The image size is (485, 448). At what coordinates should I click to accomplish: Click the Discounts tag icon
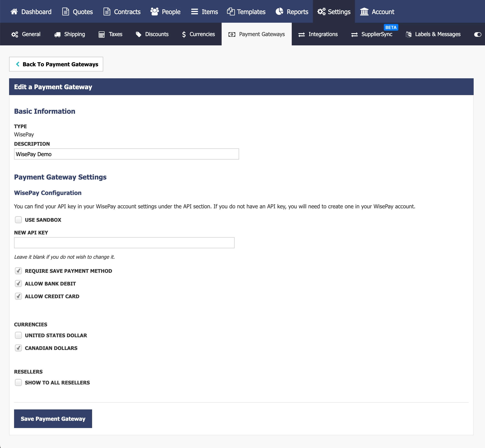[x=139, y=34]
